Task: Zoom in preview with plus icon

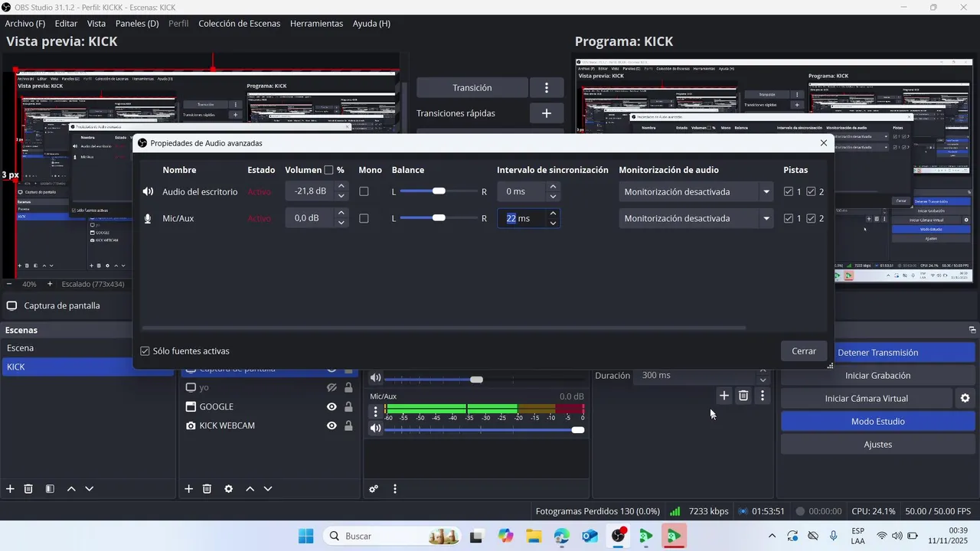Action: (x=50, y=284)
